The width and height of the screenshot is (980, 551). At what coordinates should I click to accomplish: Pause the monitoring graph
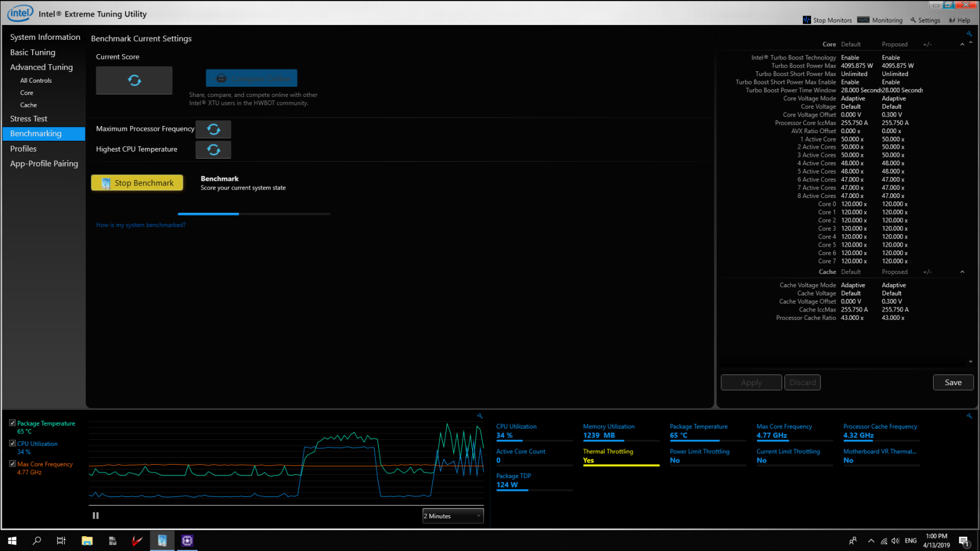tap(95, 515)
